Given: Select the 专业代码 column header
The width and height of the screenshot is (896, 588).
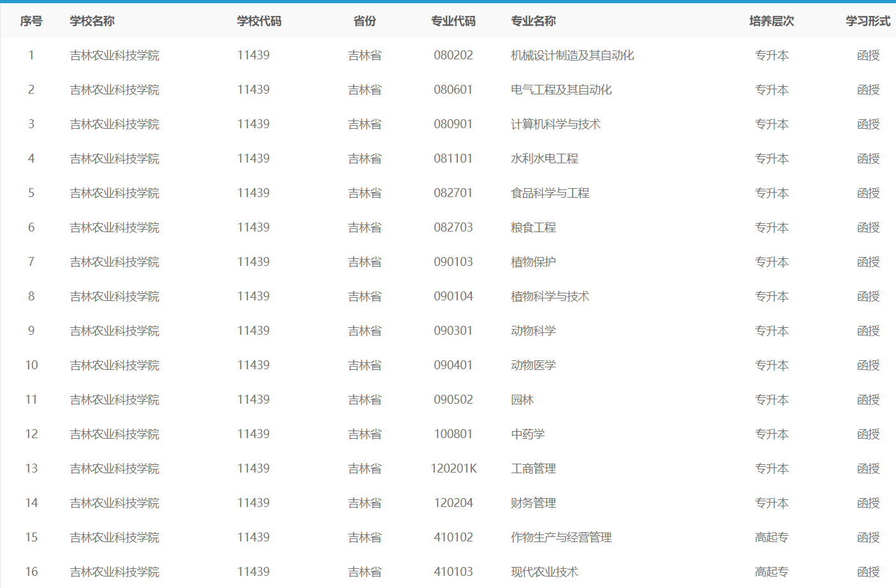Looking at the screenshot, I should click(x=453, y=21).
